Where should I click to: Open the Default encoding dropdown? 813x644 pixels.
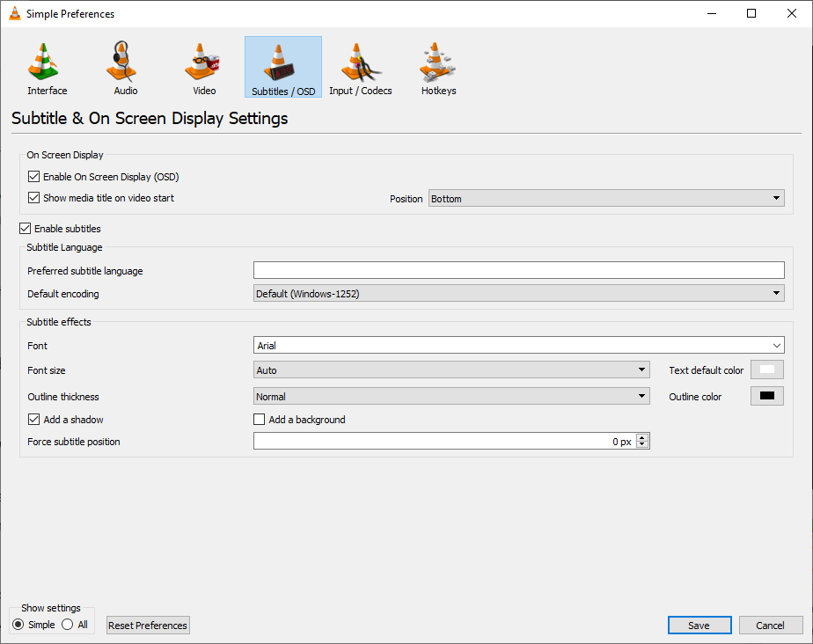point(518,293)
